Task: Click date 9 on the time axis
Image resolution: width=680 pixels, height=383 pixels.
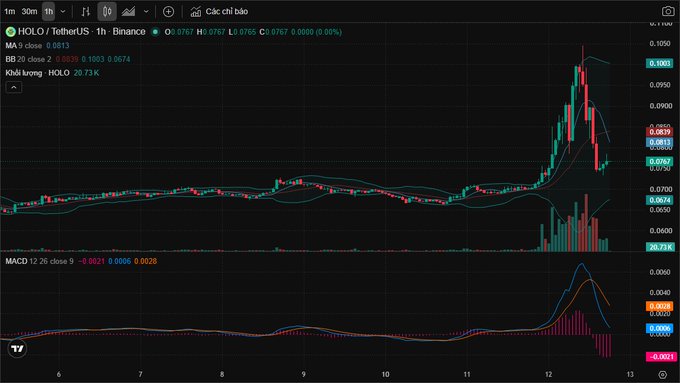Action: pyautogui.click(x=304, y=374)
